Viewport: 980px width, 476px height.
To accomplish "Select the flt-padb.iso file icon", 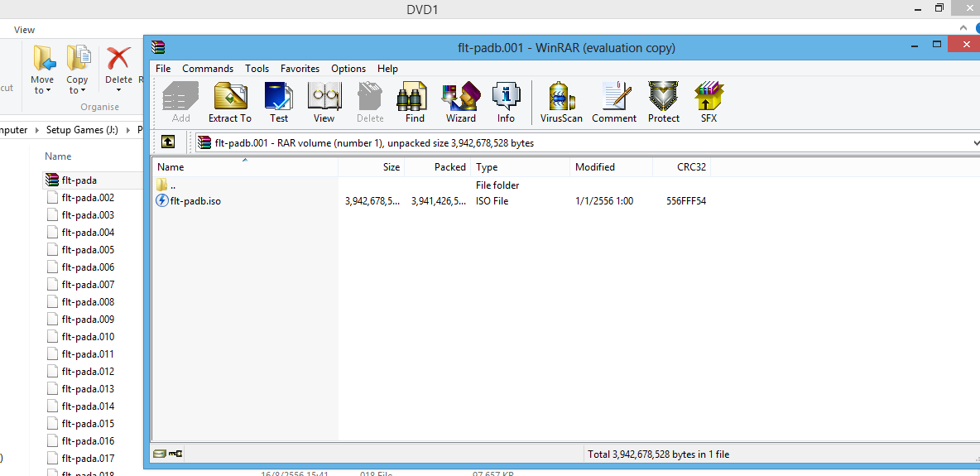I will 162,201.
